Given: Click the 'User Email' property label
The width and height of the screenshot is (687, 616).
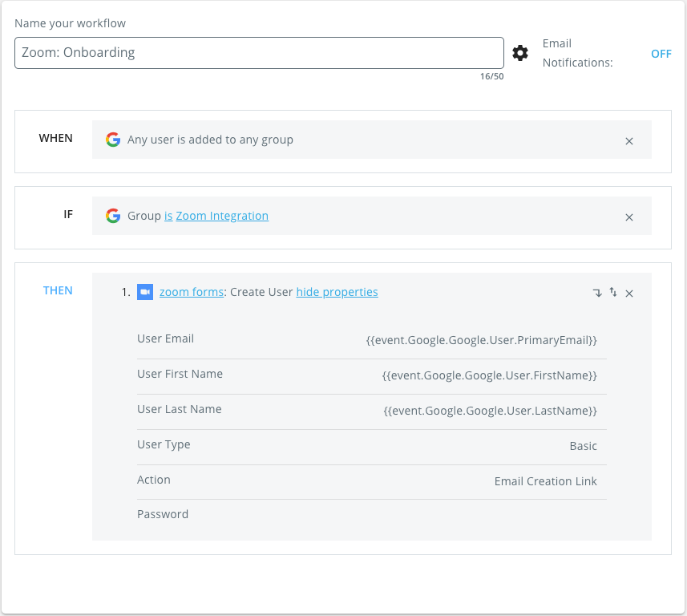Looking at the screenshot, I should click(x=165, y=338).
